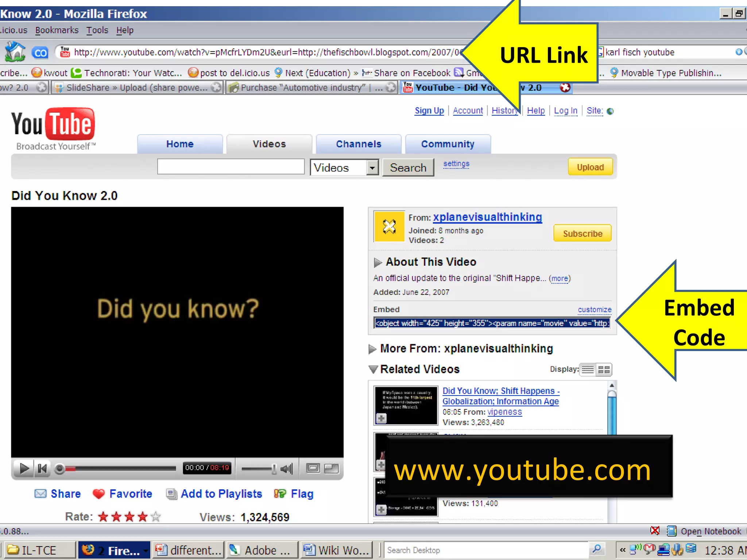Image resolution: width=747 pixels, height=560 pixels.
Task: Close the YouTube browser tab
Action: point(565,87)
